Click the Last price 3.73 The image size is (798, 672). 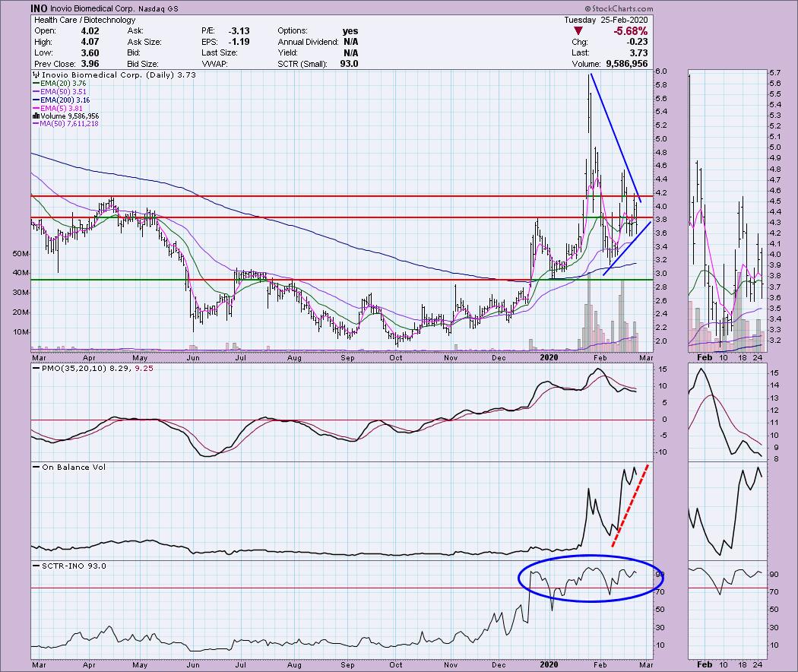point(638,53)
